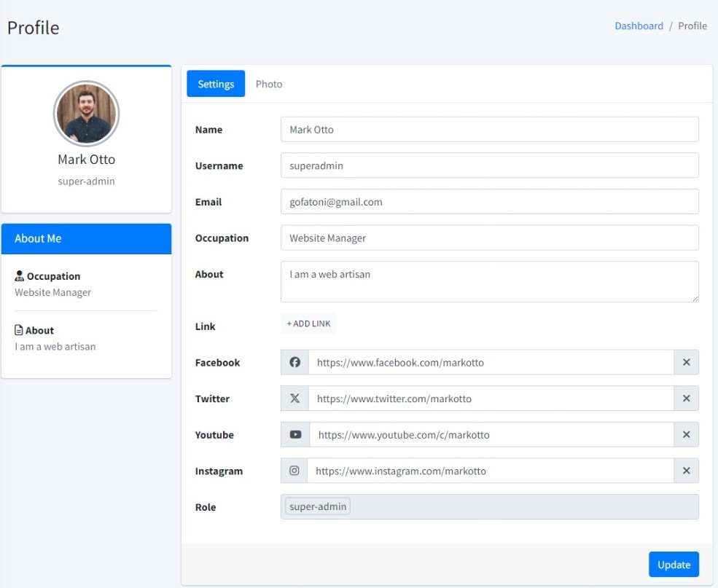
Task: Focus the Name input field
Action: pos(489,130)
